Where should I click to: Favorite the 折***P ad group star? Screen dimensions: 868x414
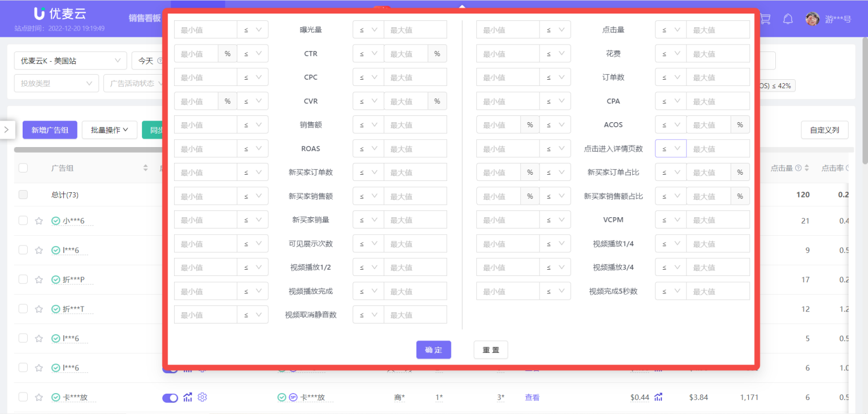coord(39,279)
